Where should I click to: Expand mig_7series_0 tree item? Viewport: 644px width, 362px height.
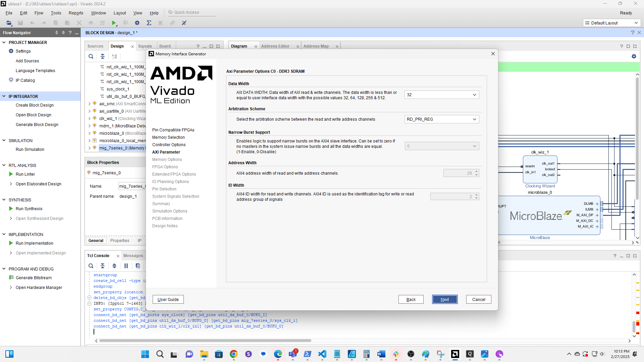pos(90,148)
